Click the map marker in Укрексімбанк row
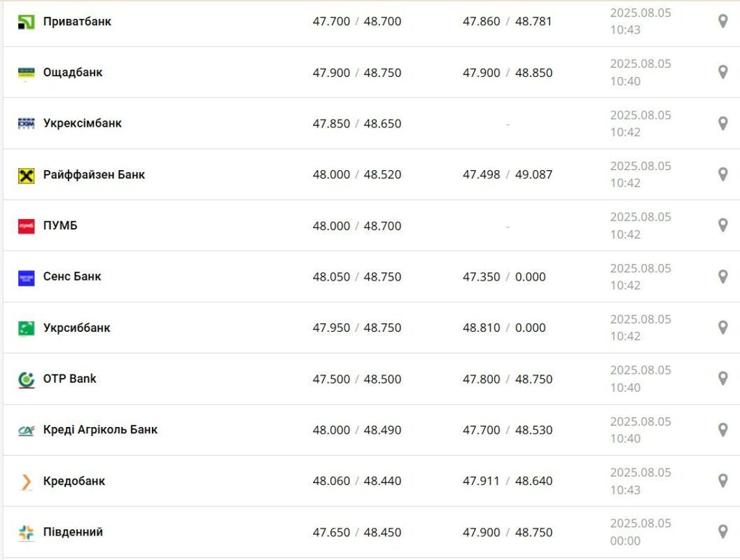The width and height of the screenshot is (740, 560). [722, 124]
